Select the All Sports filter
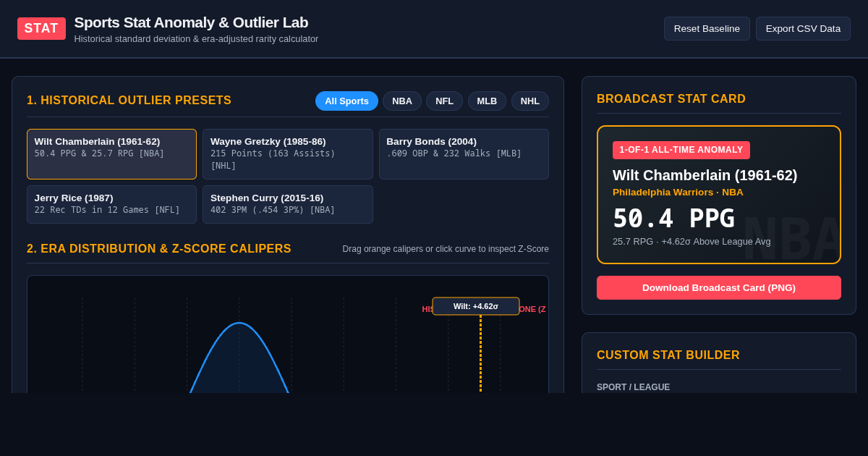 (x=346, y=101)
